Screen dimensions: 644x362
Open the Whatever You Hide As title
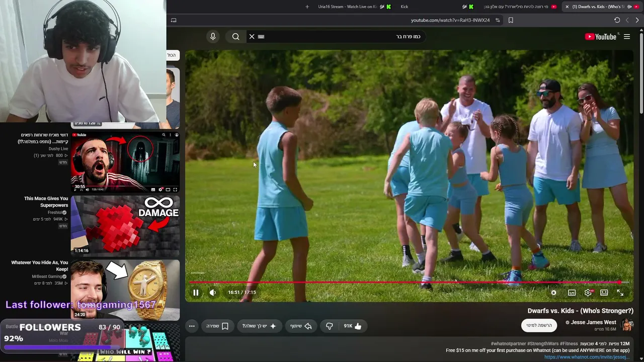click(40, 266)
